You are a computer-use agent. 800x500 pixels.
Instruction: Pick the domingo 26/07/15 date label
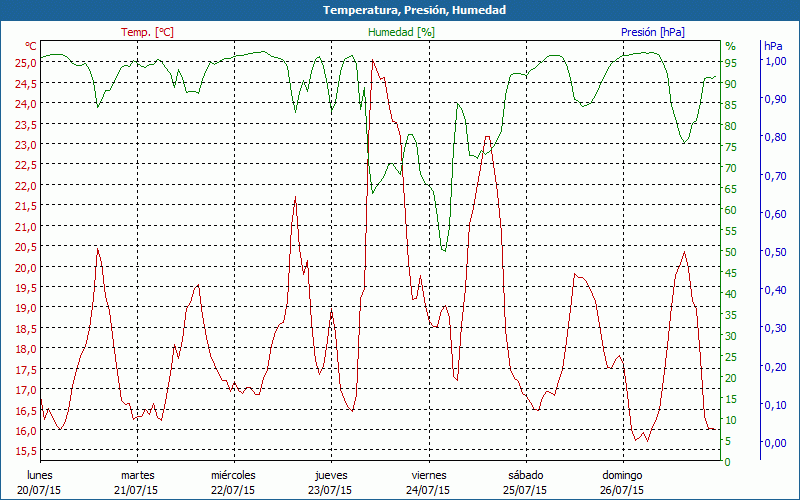click(x=622, y=482)
